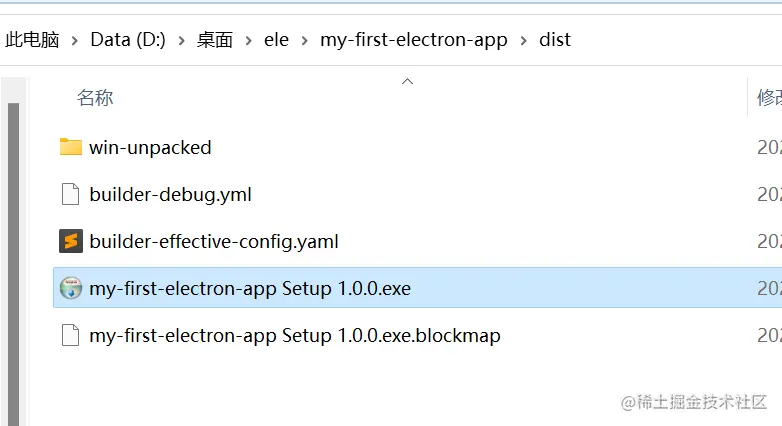Click the Setup 1.0.0.exe installer icon
Image resolution: width=782 pixels, height=426 pixels.
70,288
